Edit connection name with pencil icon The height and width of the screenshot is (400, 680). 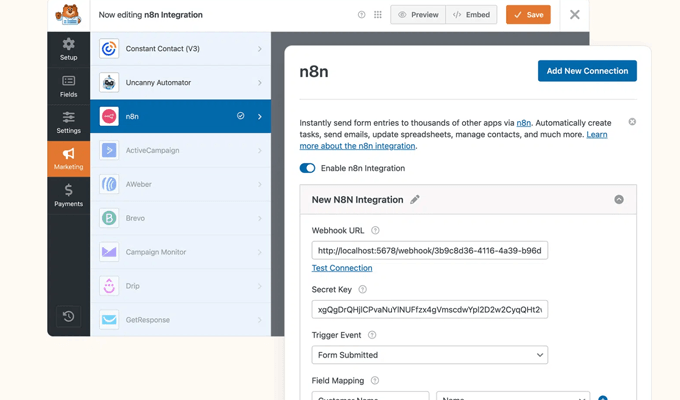(x=415, y=200)
